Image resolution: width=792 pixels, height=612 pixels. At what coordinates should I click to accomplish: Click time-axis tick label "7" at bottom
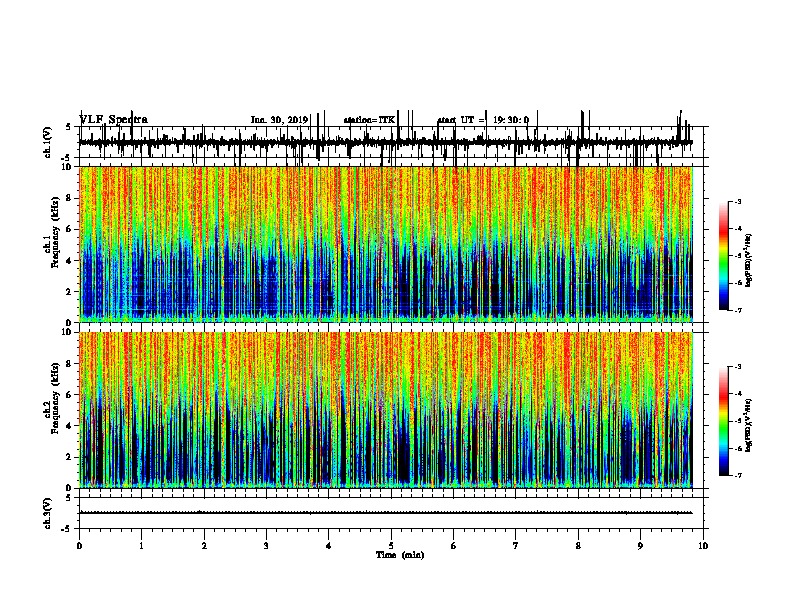point(516,546)
